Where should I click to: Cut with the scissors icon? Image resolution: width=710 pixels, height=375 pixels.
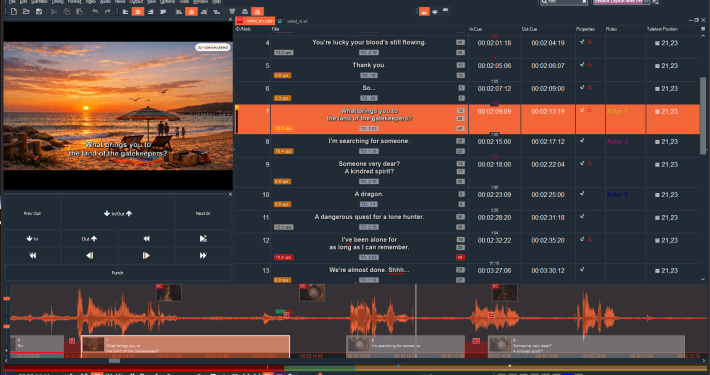coord(54,12)
